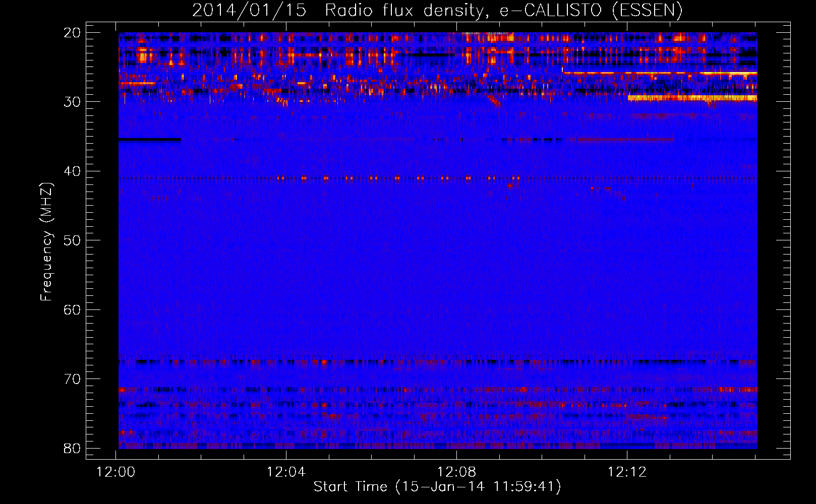
Task: Click the 12:00 time tick label
Action: click(116, 472)
